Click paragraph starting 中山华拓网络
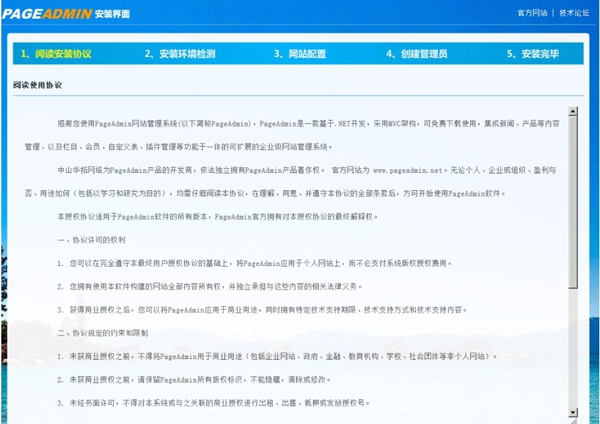The image size is (600, 424). [290, 182]
